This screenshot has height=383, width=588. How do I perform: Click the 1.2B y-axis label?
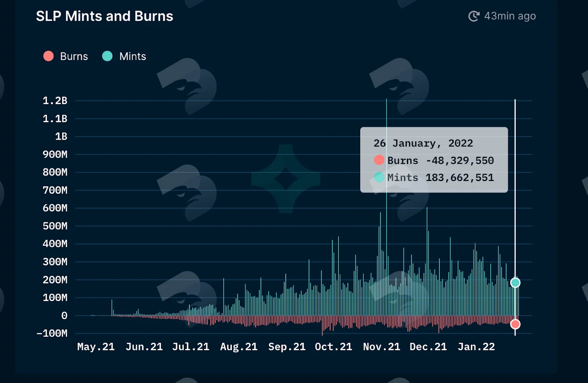click(x=55, y=100)
